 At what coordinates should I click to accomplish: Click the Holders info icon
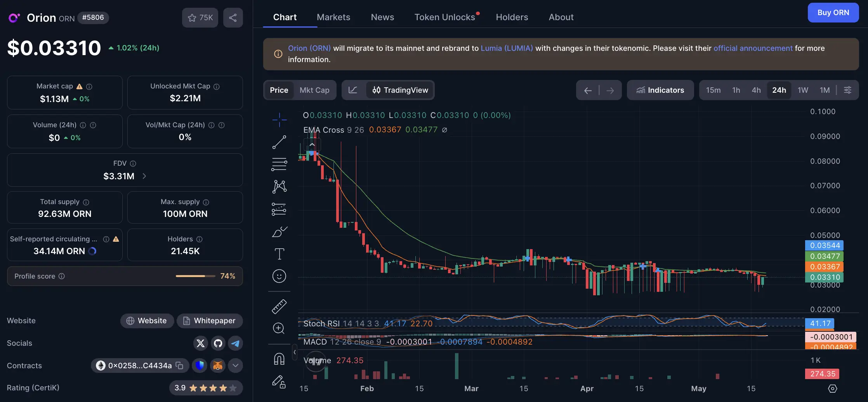199,239
